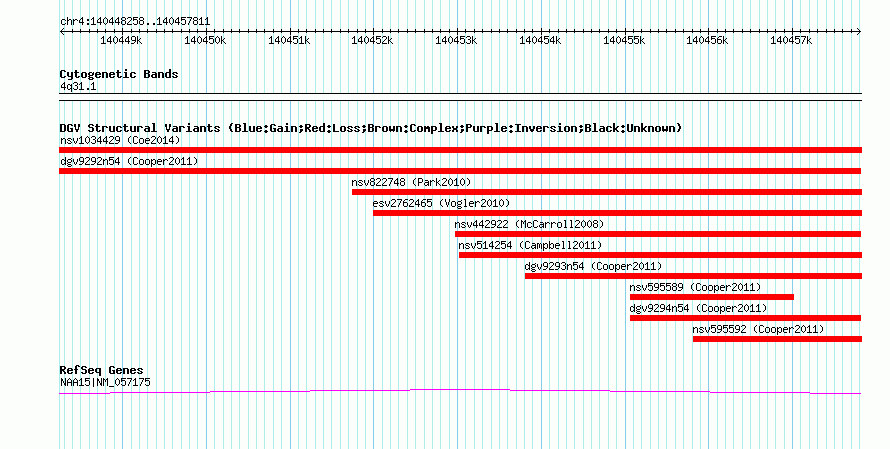The width and height of the screenshot is (890, 449).
Task: Click the 4q31.1 cytogenetic band bar
Action: pos(460,97)
